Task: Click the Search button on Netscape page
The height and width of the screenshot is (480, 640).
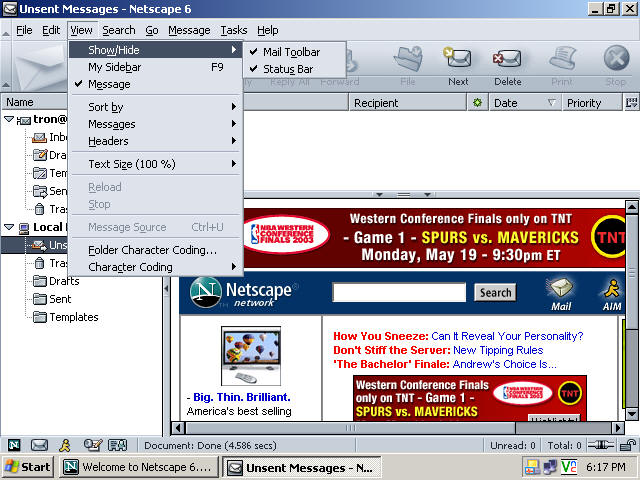Action: tap(495, 293)
